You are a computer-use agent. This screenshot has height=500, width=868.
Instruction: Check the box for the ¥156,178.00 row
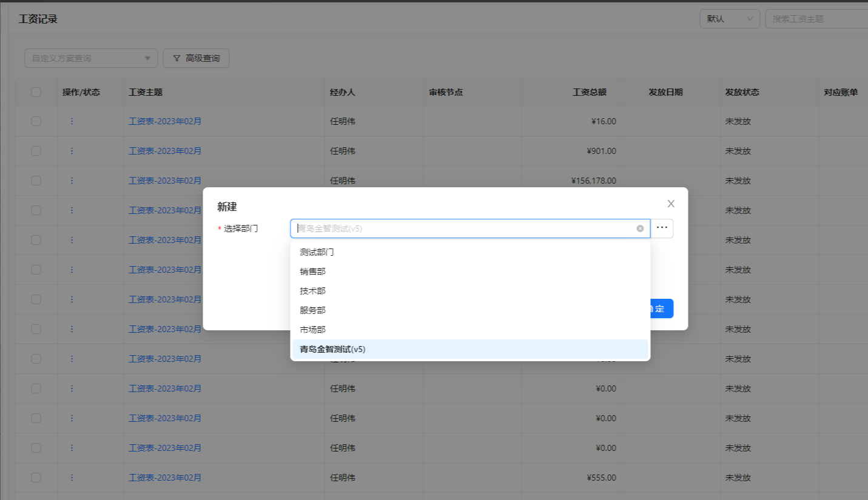click(36, 181)
